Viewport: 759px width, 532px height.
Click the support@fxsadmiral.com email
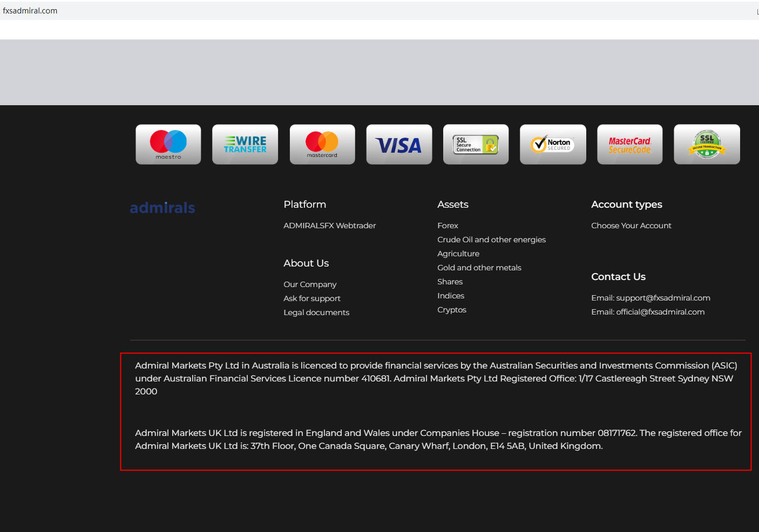tap(663, 298)
